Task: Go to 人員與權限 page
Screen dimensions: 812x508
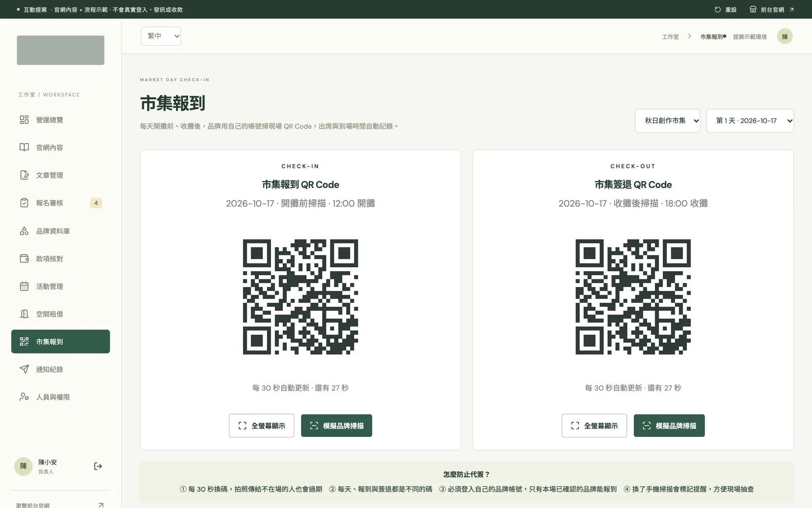Action: (x=60, y=397)
